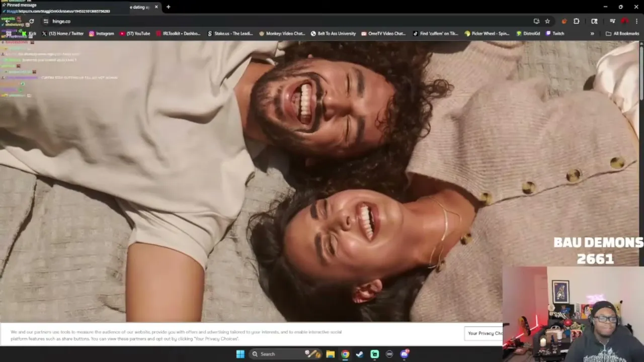Viewport: 644px width, 362px height.
Task: Open the DistroKid bookmark
Action: pos(528,34)
